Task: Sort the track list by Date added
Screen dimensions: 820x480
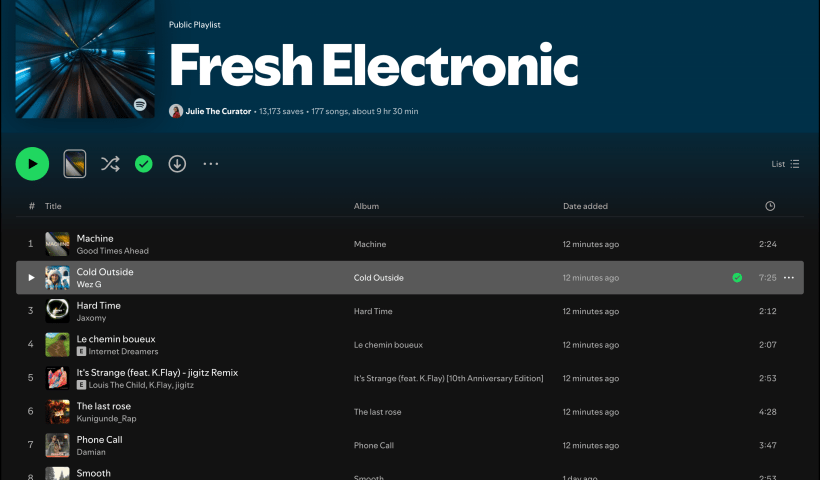Action: [585, 206]
